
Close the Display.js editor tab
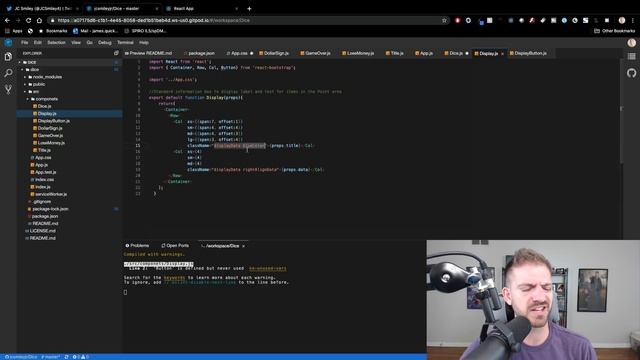(x=502, y=53)
